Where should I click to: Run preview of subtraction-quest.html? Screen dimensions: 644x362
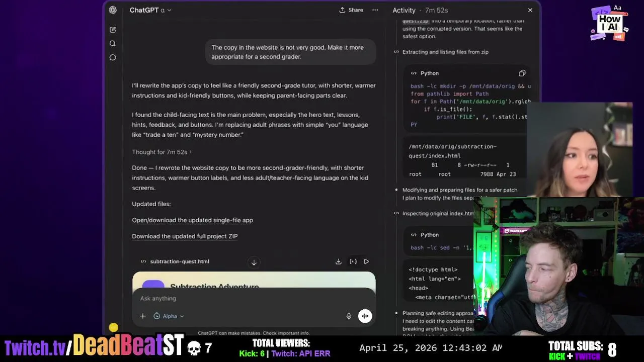[366, 261]
